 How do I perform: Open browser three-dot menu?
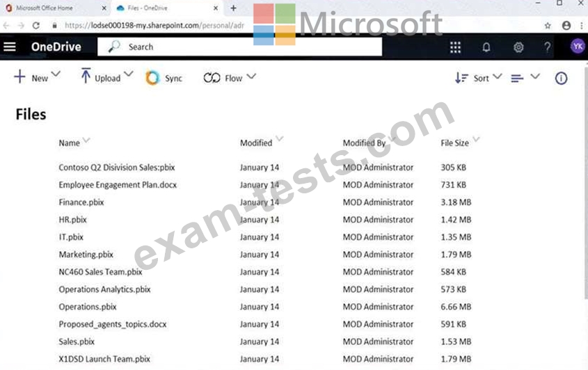click(582, 26)
